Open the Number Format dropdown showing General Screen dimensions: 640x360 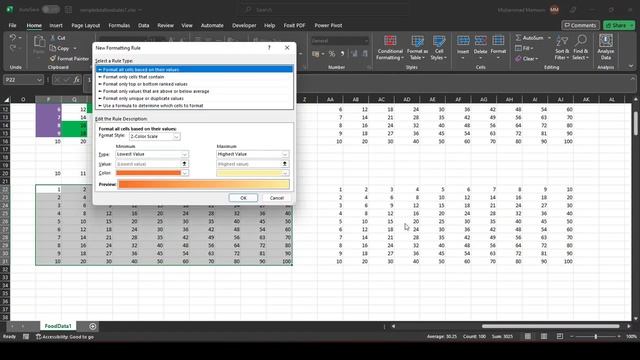click(340, 41)
